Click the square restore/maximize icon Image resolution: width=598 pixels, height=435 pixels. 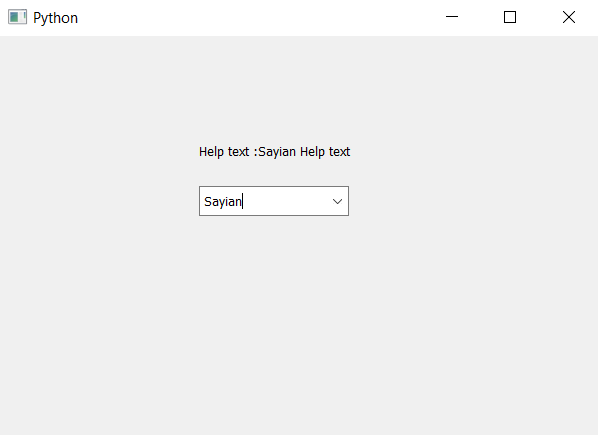coord(510,17)
